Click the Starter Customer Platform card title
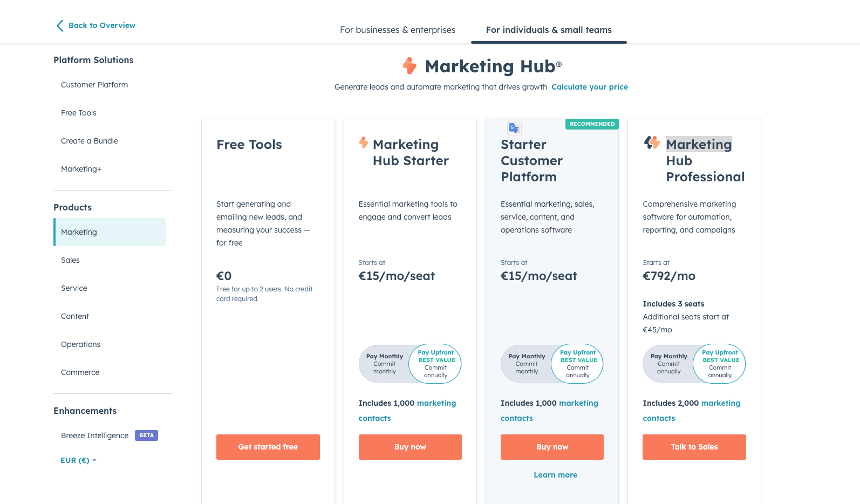Viewport: 860px width, 504px height. (x=531, y=161)
